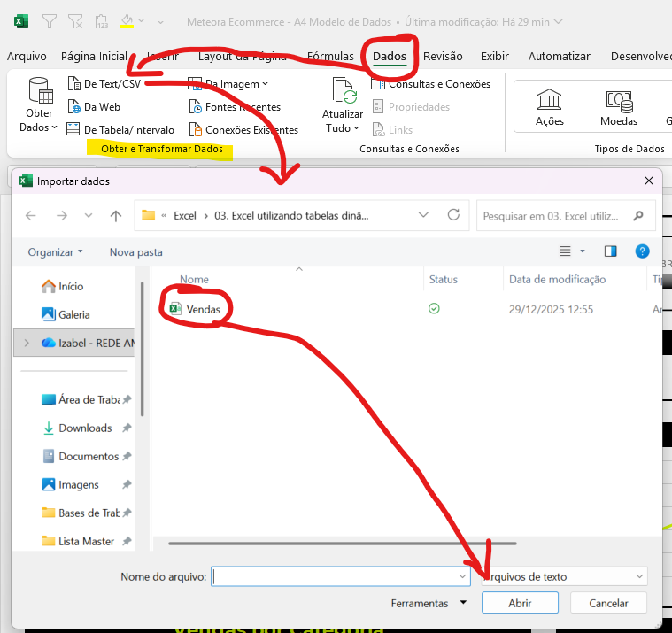Switch to the Página Inicial tab
Screen dimensions: 672x633
point(94,56)
